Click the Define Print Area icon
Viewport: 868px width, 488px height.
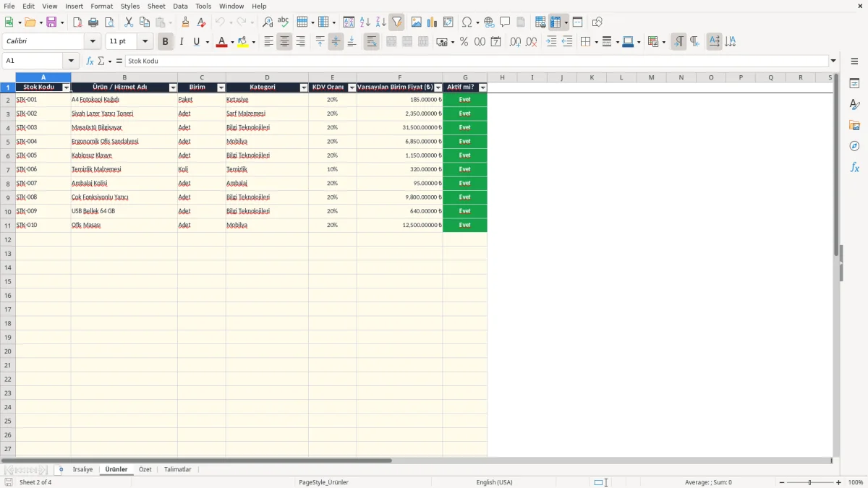coord(540,22)
